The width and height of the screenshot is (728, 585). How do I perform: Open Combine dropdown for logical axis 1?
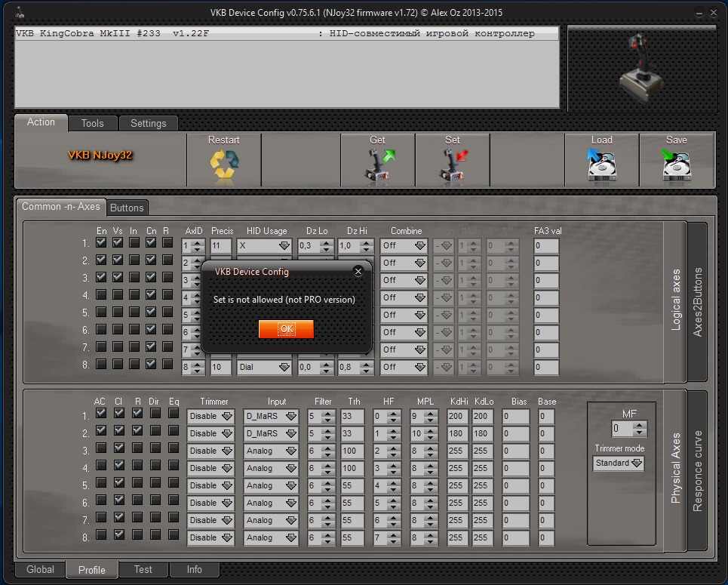[404, 246]
